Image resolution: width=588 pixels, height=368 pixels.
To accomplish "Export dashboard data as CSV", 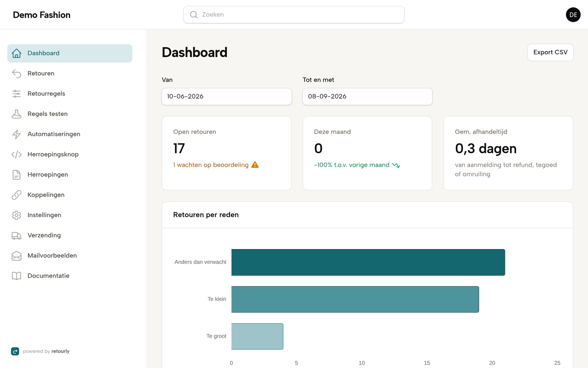I will tap(551, 52).
